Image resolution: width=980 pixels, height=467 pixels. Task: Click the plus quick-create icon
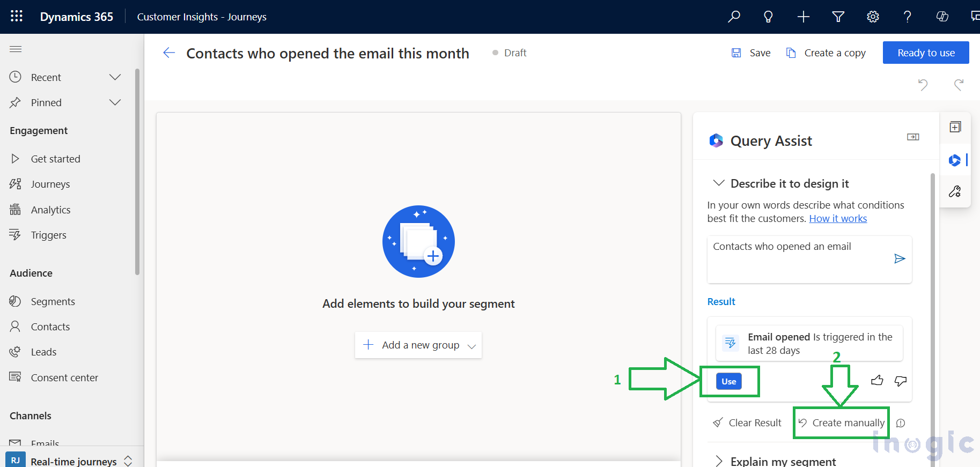[x=803, y=17]
